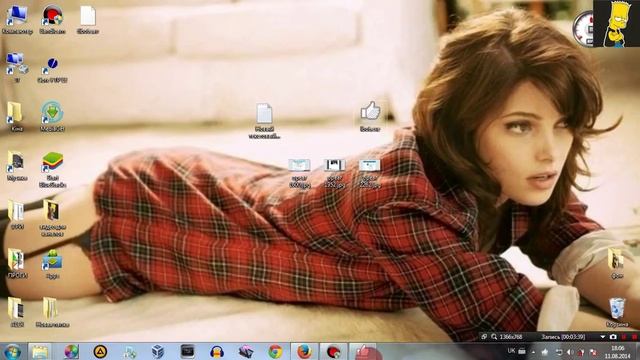
Task: Show hidden tray icons with the arrow
Action: 533,352
